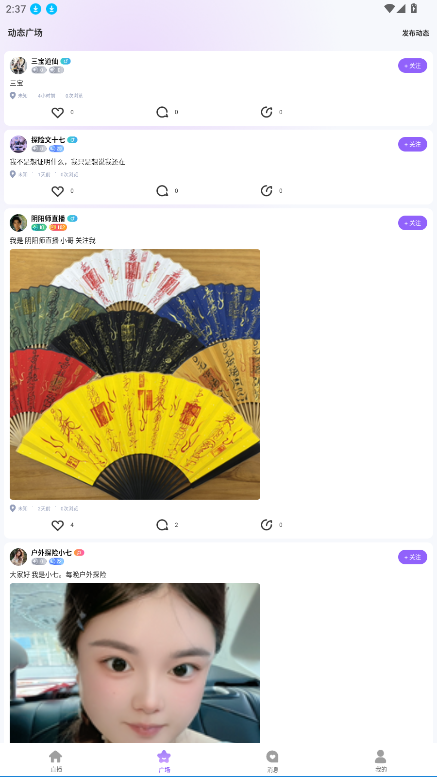Open comments on 探险文十七 post

pyautogui.click(x=163, y=191)
